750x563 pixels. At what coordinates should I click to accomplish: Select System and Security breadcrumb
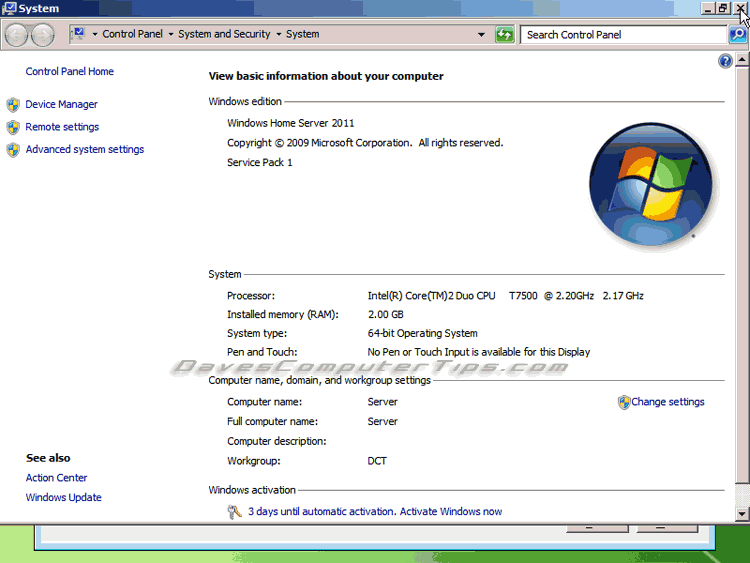tap(224, 34)
